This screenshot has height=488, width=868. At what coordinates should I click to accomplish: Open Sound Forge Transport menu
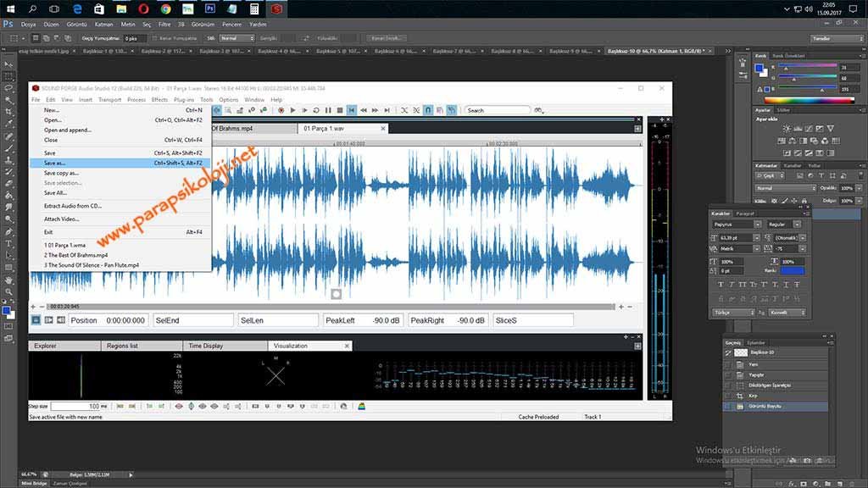click(x=109, y=100)
